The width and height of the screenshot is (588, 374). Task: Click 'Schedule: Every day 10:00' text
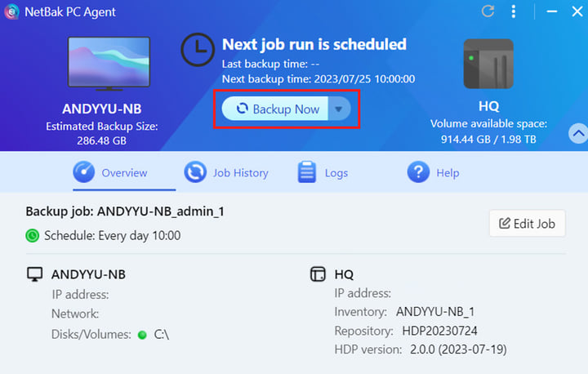(x=112, y=235)
